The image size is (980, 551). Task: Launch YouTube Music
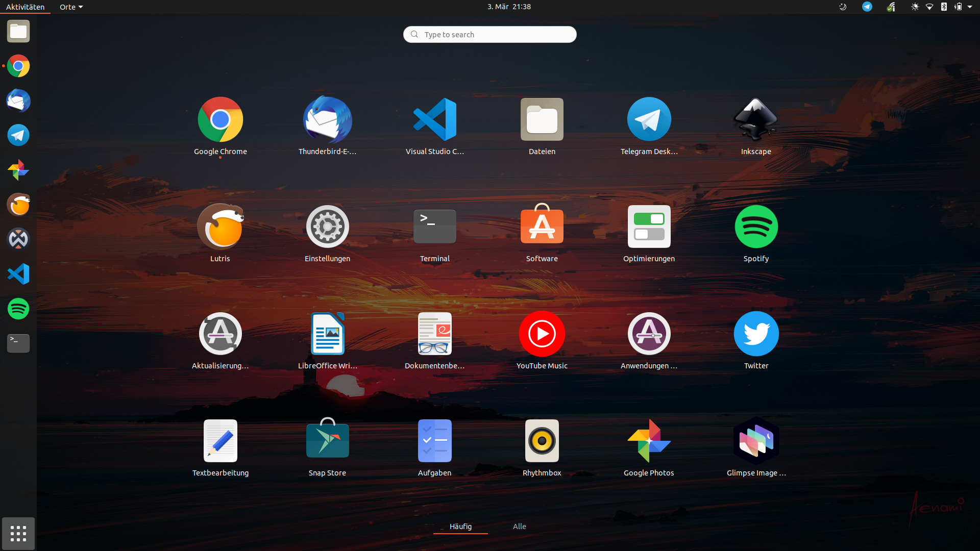(542, 334)
